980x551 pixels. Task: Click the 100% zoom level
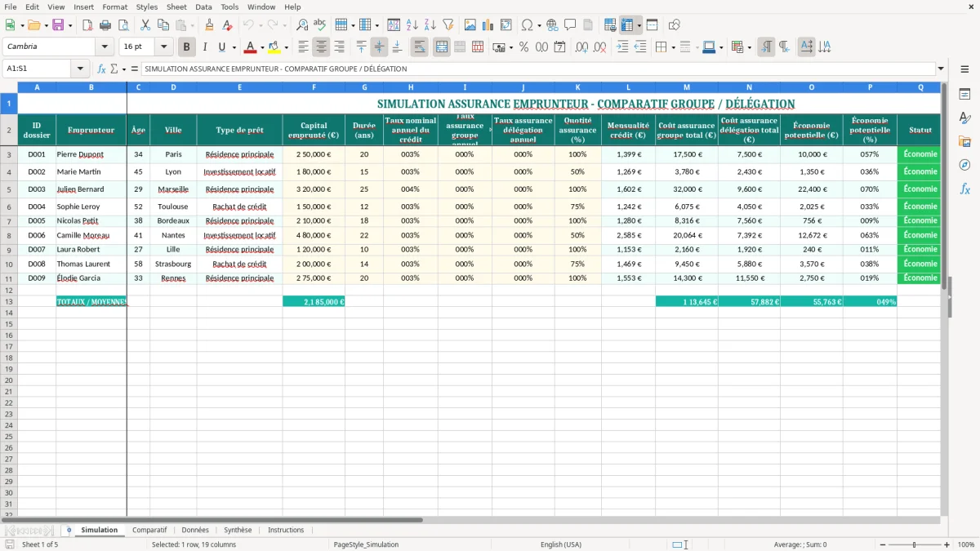[x=965, y=544]
